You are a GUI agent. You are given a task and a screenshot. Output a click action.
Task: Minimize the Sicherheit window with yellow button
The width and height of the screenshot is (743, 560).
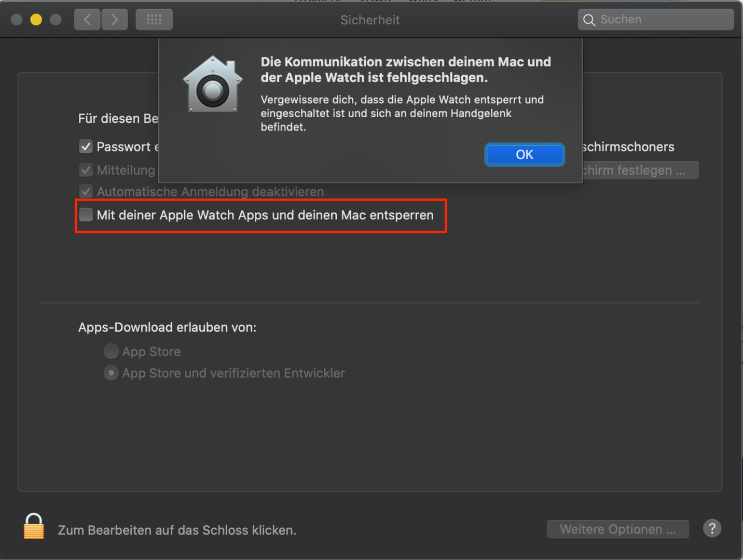[x=36, y=20]
